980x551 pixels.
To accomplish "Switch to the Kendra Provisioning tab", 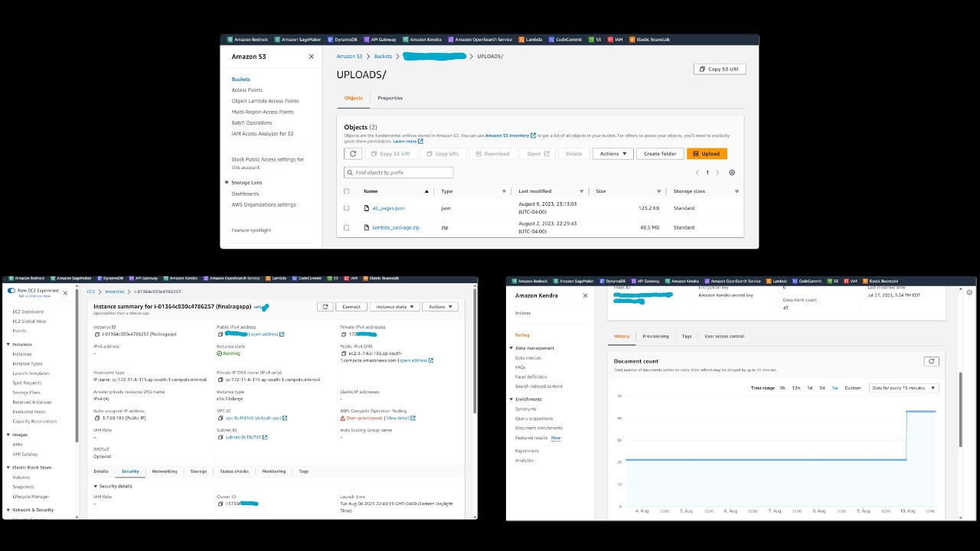I will tap(655, 336).
